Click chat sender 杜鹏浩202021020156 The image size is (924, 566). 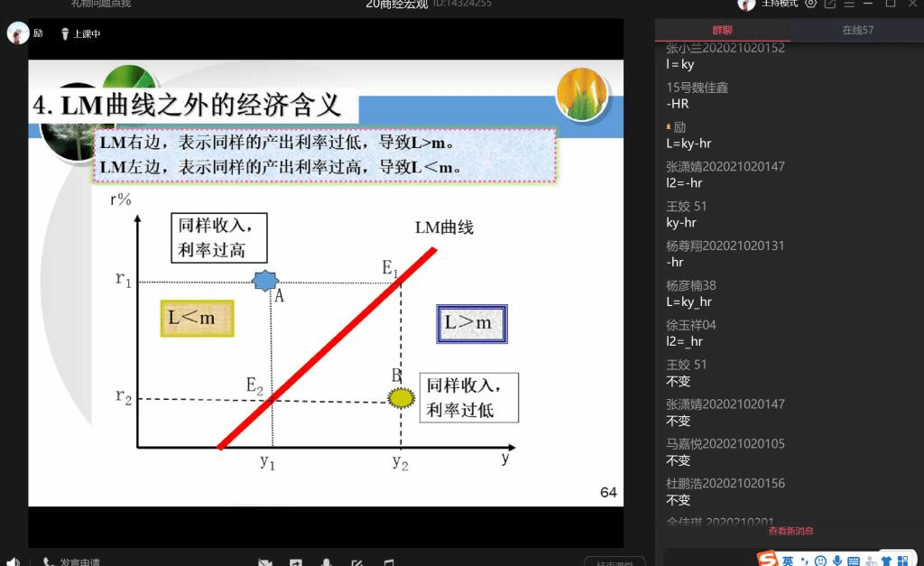click(725, 484)
